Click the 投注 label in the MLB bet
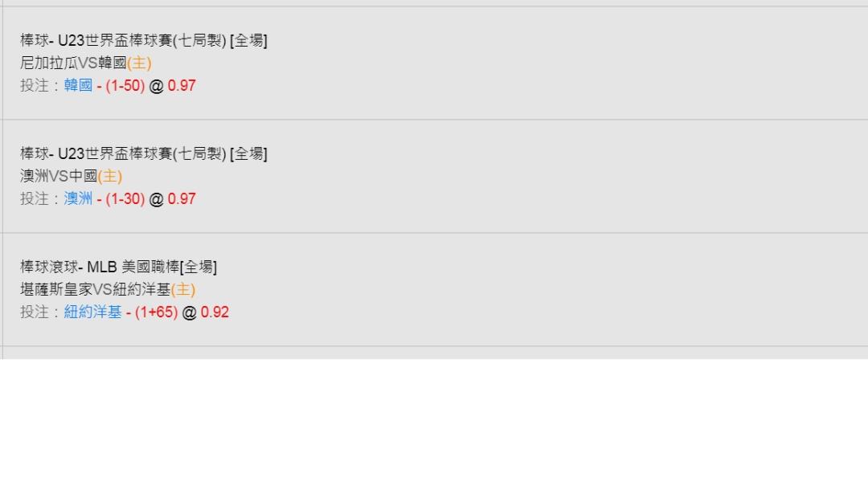This screenshot has width=868, height=486. [x=35, y=312]
